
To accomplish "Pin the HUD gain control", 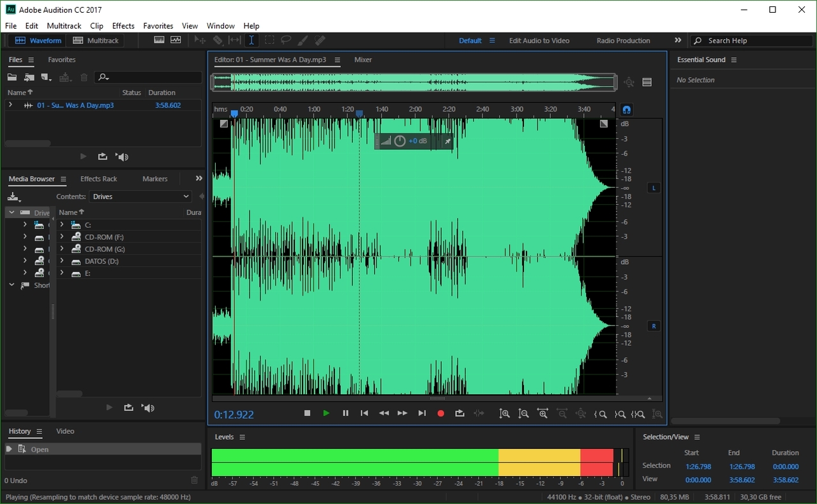I will tap(447, 141).
